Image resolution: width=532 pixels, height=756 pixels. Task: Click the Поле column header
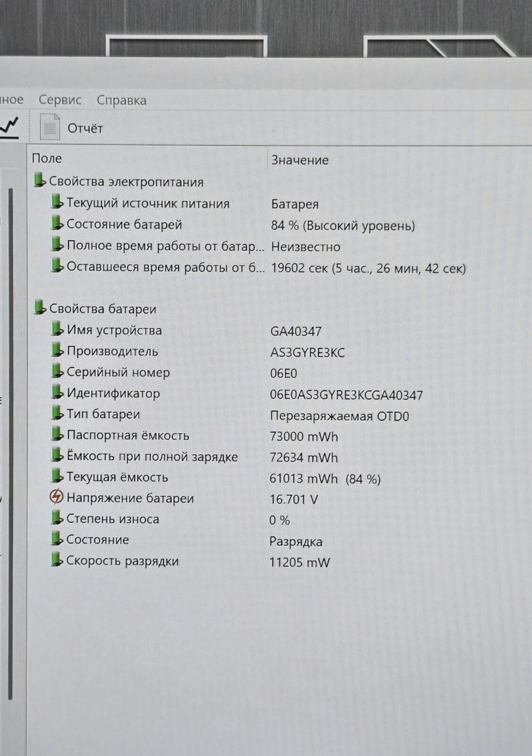coord(47,158)
